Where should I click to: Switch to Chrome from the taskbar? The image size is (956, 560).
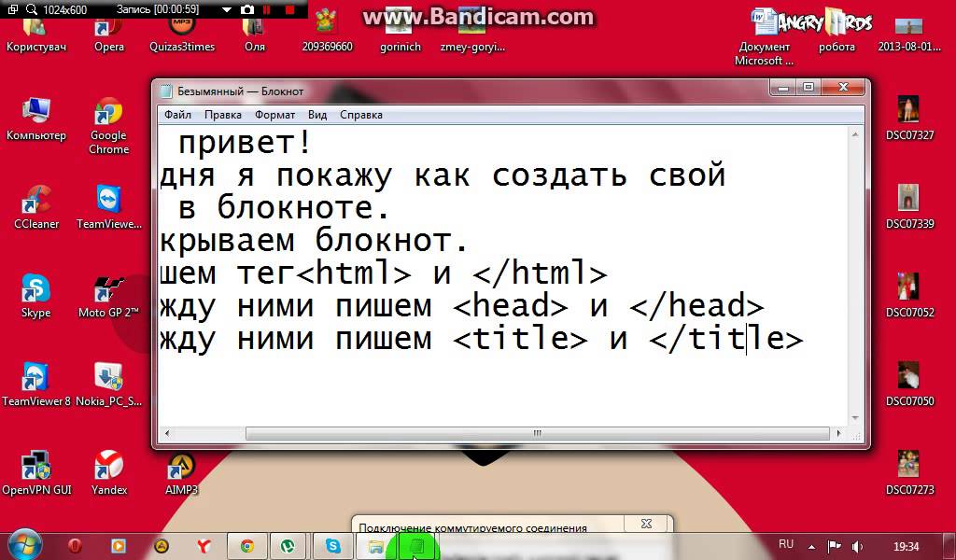tap(246, 546)
